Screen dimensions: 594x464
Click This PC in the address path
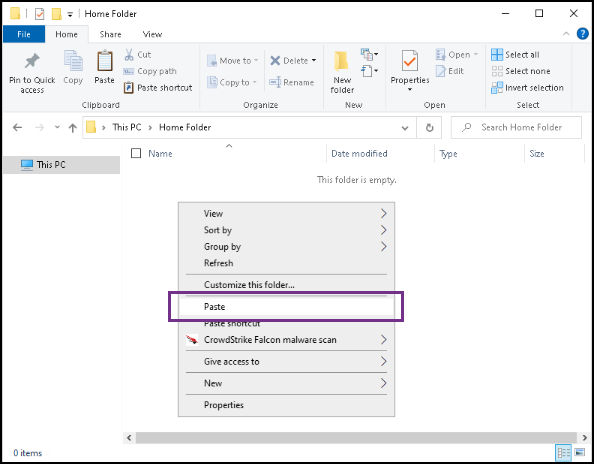click(127, 127)
